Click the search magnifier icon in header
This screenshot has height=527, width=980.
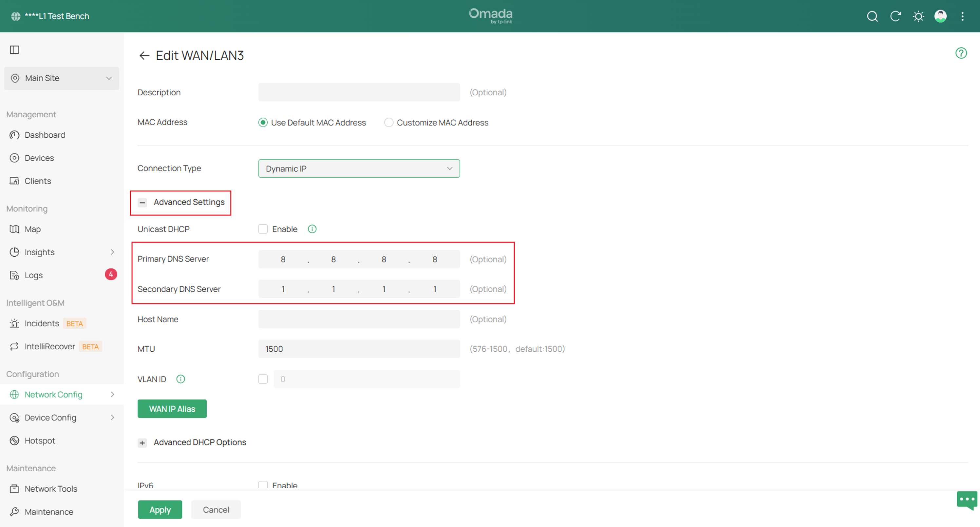(x=872, y=16)
